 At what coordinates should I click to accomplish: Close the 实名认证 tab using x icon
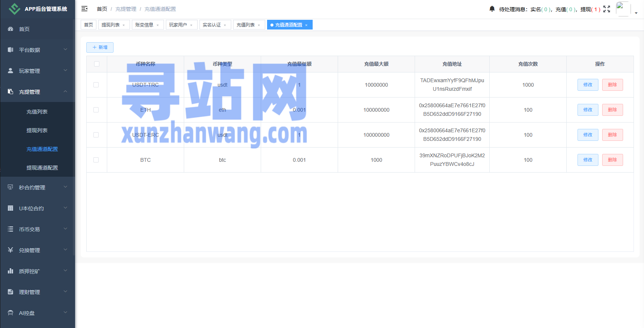coord(225,25)
